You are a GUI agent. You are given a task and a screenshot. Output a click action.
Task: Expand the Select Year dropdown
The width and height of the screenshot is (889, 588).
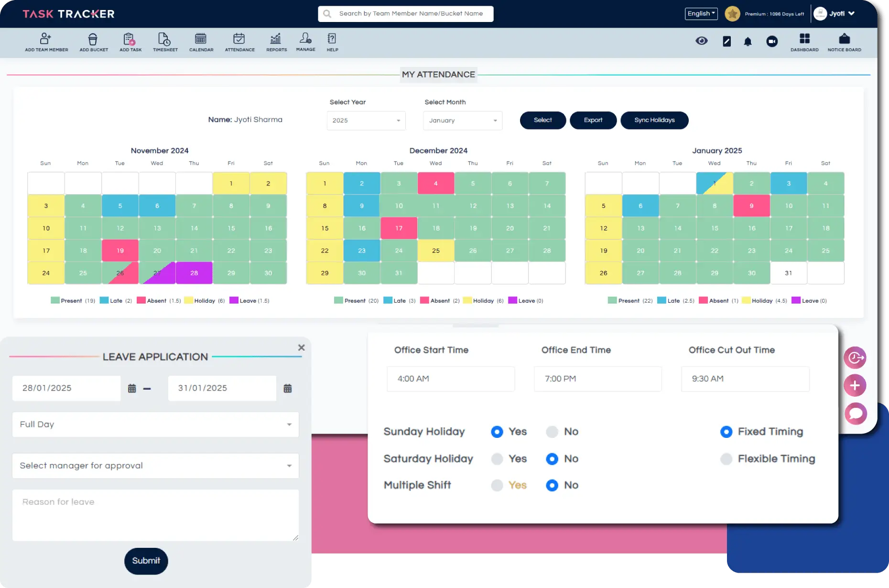coord(366,120)
